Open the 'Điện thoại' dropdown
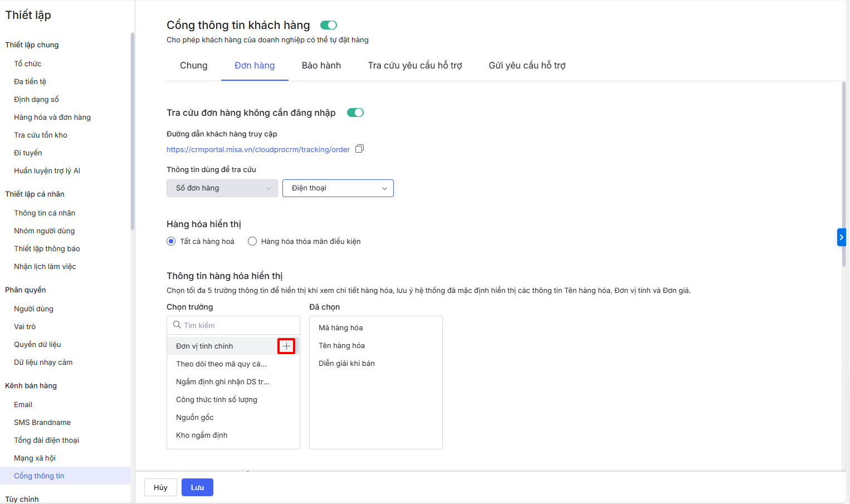The height and width of the screenshot is (504, 850). 338,188
